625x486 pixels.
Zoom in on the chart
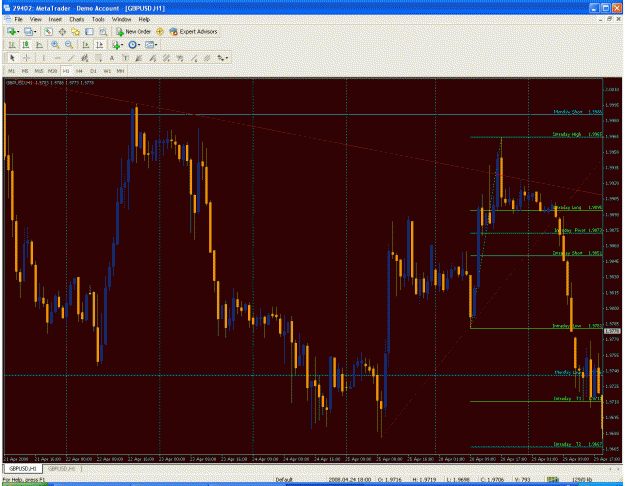click(55, 45)
